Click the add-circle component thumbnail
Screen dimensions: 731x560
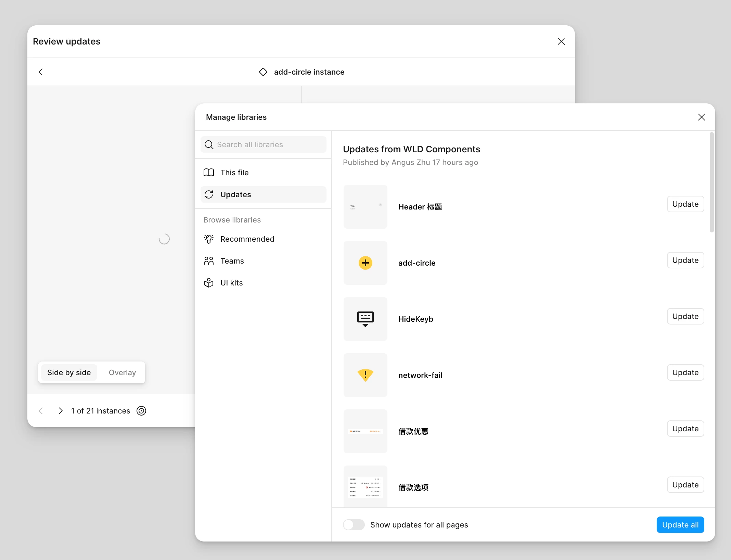[365, 263]
